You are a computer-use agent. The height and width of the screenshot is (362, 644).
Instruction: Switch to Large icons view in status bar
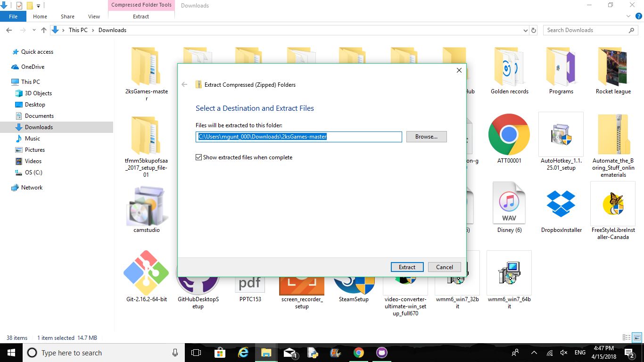(x=637, y=337)
